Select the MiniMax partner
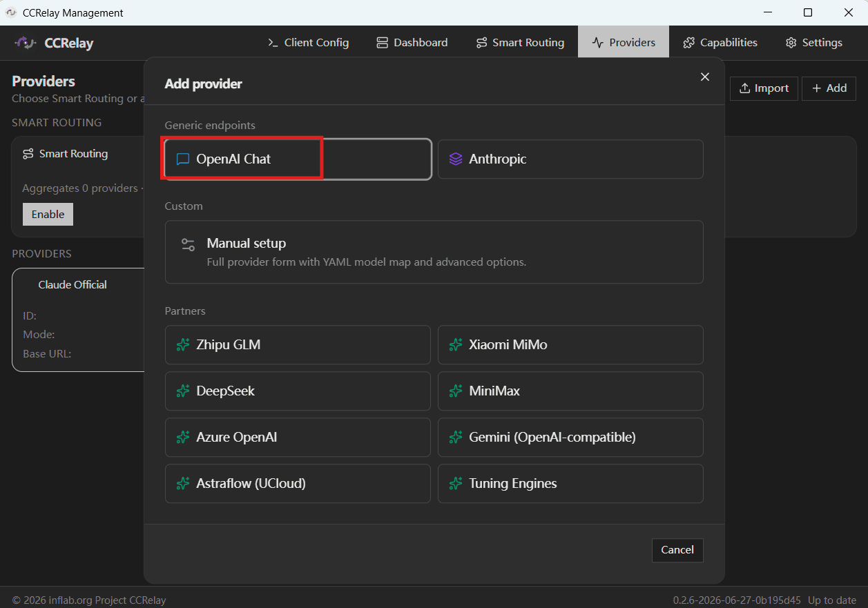Viewport: 868px width, 608px height. (570, 391)
